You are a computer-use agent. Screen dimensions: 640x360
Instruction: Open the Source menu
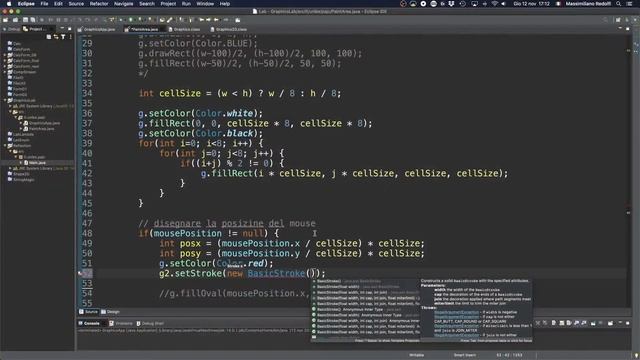point(76,4)
